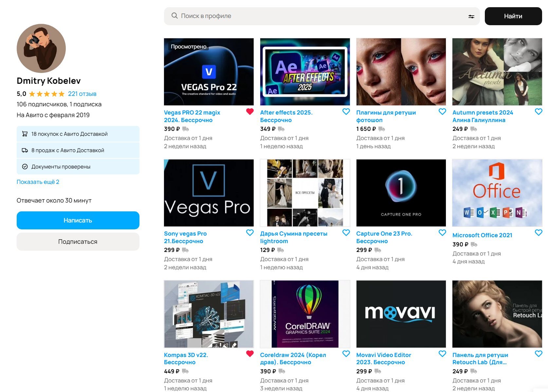Favorite Coreldraw 2024 listing heart
The image size is (548, 392).
pos(346,354)
